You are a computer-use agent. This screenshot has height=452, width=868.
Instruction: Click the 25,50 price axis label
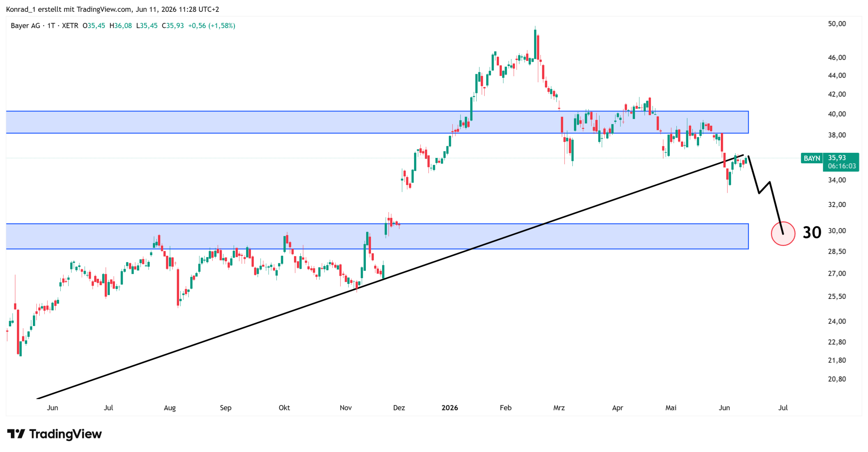coord(837,296)
